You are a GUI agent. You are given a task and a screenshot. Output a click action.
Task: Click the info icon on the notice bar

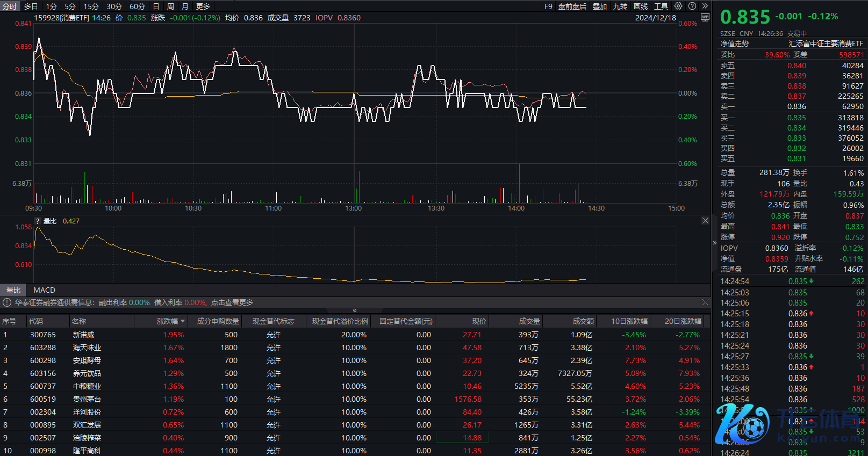[7, 303]
